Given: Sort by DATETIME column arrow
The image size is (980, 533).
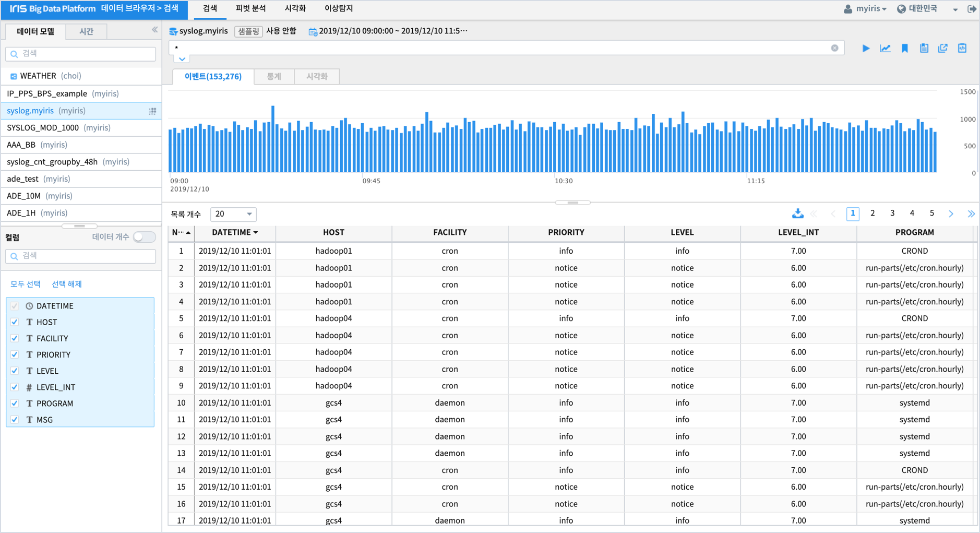Looking at the screenshot, I should click(x=256, y=232).
